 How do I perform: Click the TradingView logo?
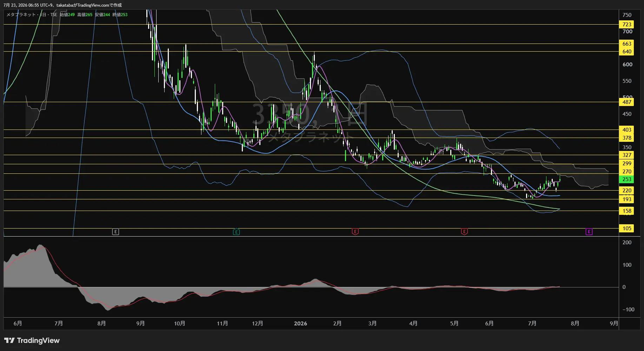[32, 340]
